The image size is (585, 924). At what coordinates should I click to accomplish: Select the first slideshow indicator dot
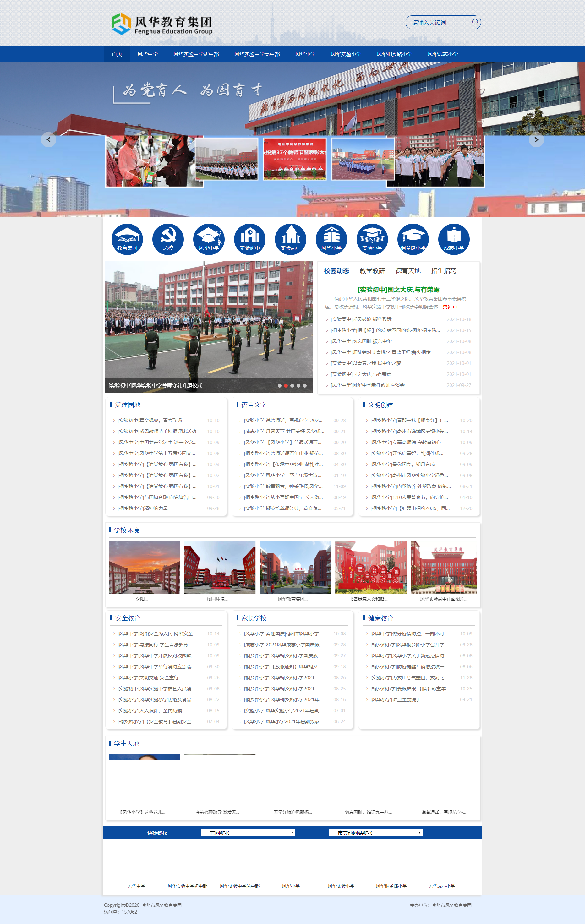pos(279,386)
